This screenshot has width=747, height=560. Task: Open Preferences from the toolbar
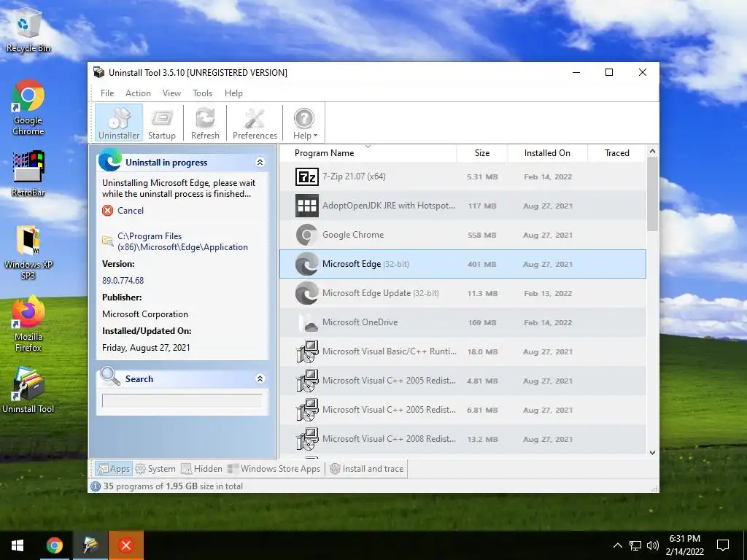(255, 122)
